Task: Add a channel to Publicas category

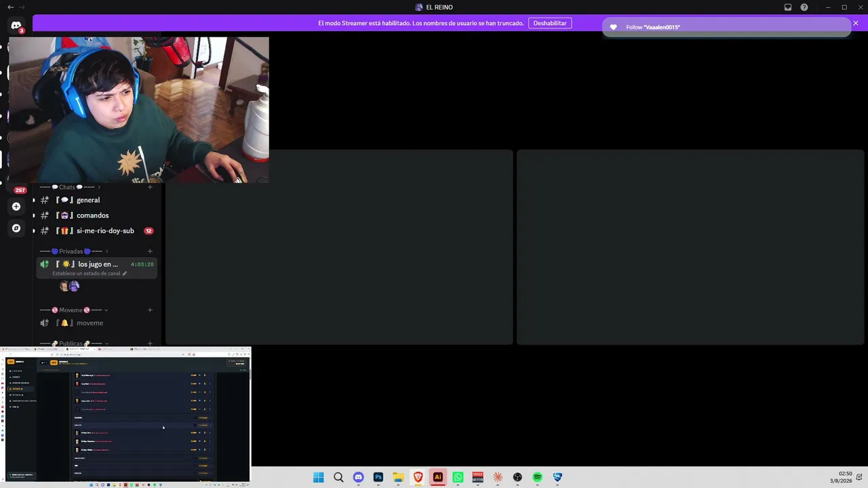Action: point(150,344)
